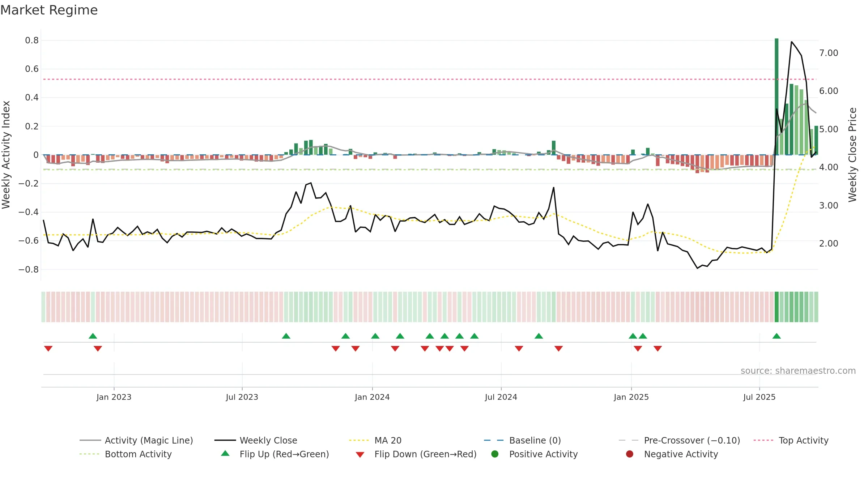
Task: Toggle the Activity (Magic Line) legend entry
Action: point(136,440)
